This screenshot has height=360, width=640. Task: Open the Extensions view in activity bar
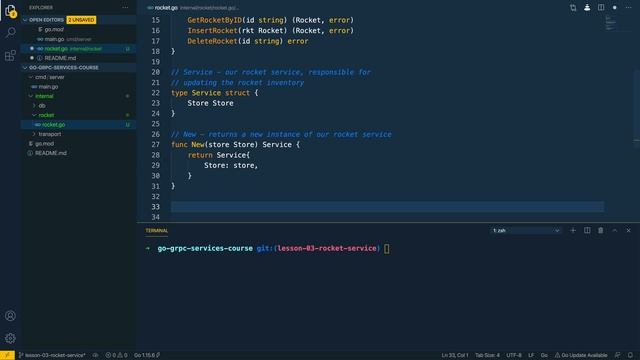(10, 55)
